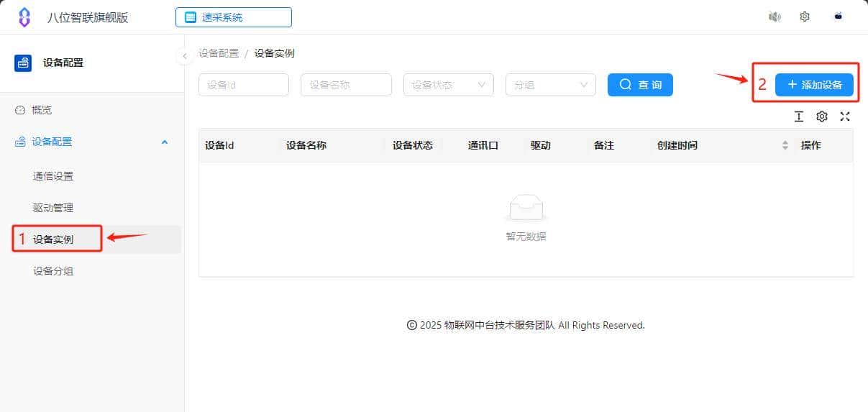
Task: Collapse the 设备配置 submenu chevron
Action: [165, 142]
